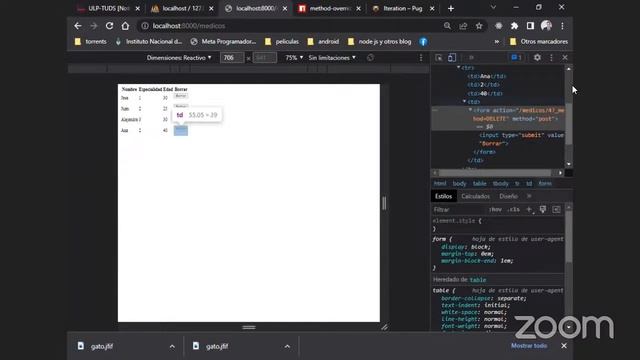Select table in DOM breadcrumb
The image size is (640, 360).
[x=480, y=184]
